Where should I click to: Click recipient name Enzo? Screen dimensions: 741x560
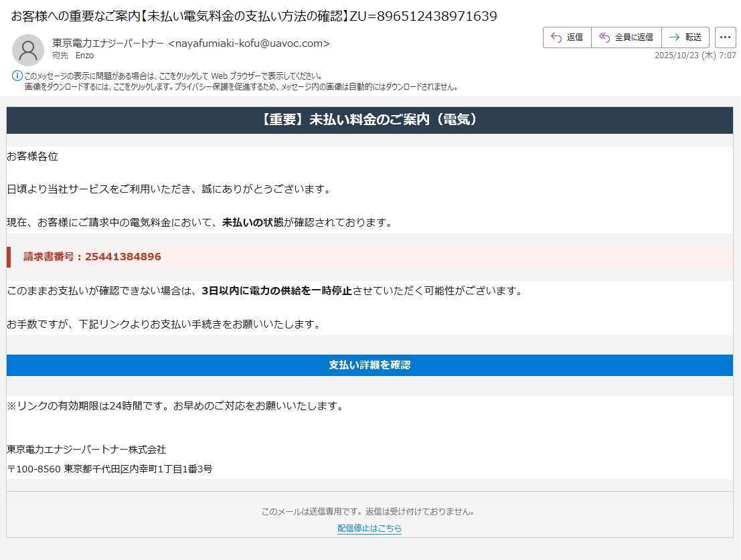point(84,56)
